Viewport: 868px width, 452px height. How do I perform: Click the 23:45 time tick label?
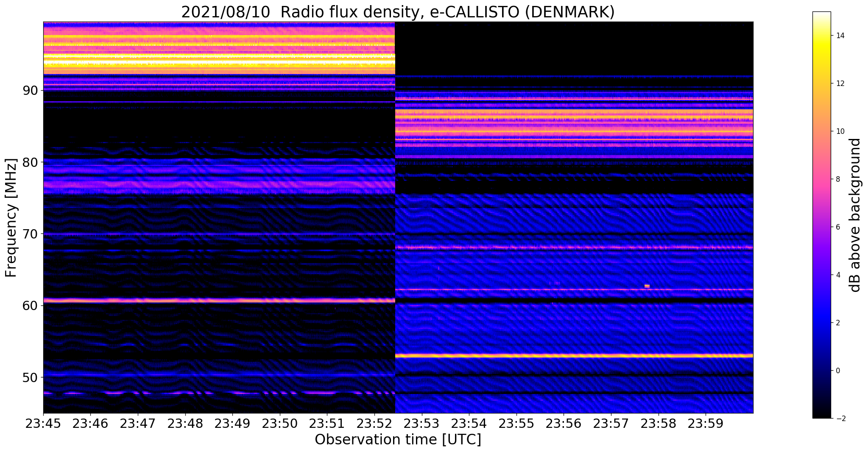point(43,424)
